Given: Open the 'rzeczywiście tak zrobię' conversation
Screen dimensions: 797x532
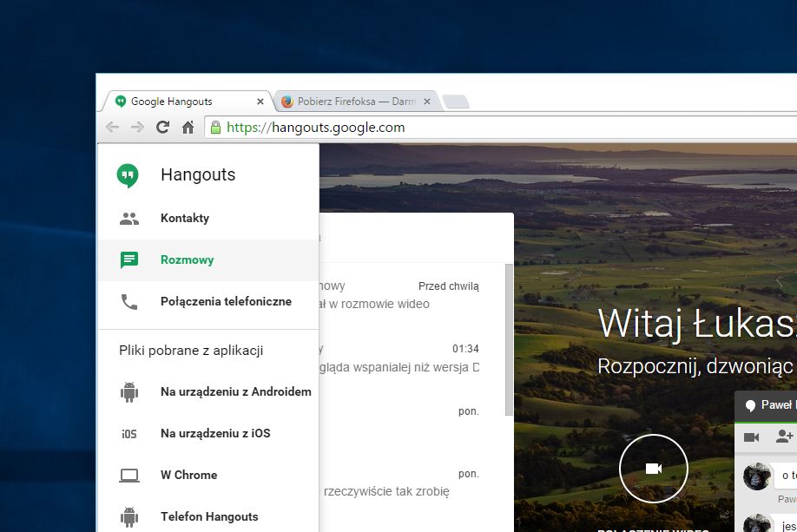Looking at the screenshot, I should click(412, 483).
